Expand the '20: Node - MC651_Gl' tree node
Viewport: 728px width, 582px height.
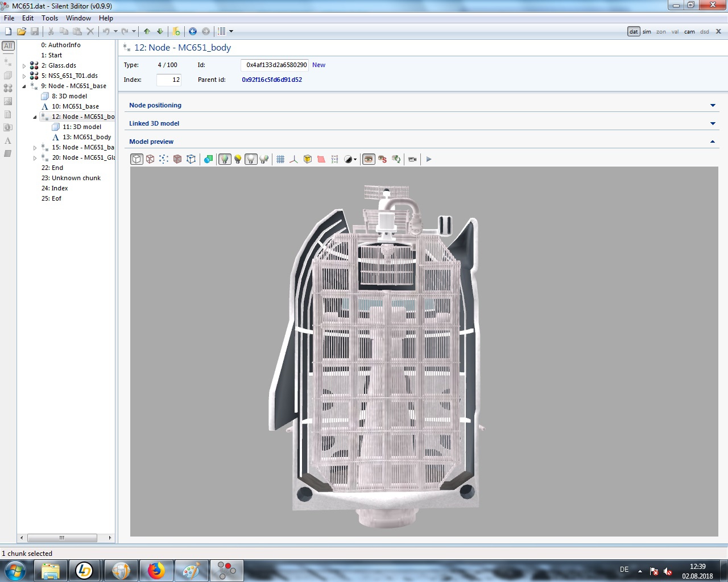(35, 158)
